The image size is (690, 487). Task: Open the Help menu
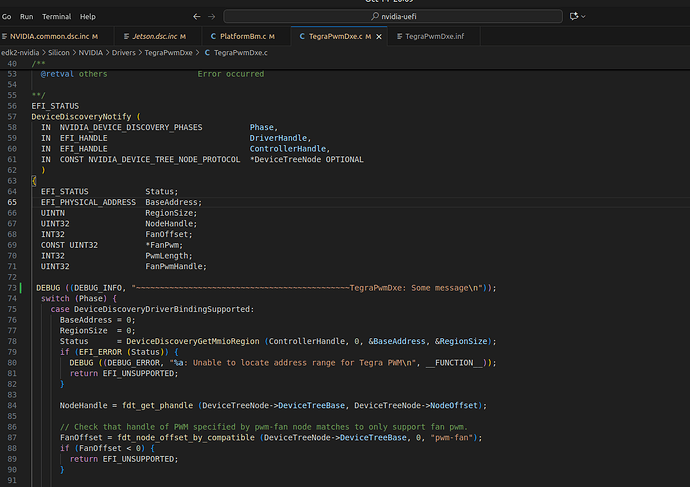pyautogui.click(x=88, y=17)
